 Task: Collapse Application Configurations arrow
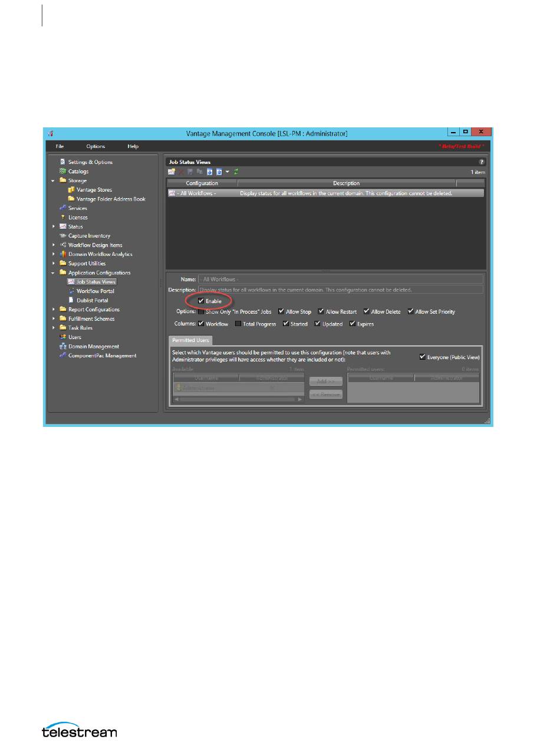coord(54,273)
